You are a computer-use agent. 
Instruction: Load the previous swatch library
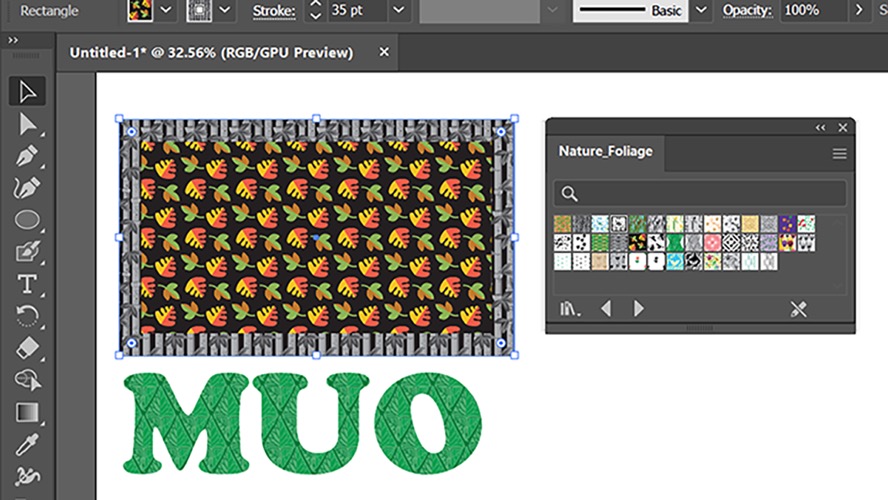(606, 309)
